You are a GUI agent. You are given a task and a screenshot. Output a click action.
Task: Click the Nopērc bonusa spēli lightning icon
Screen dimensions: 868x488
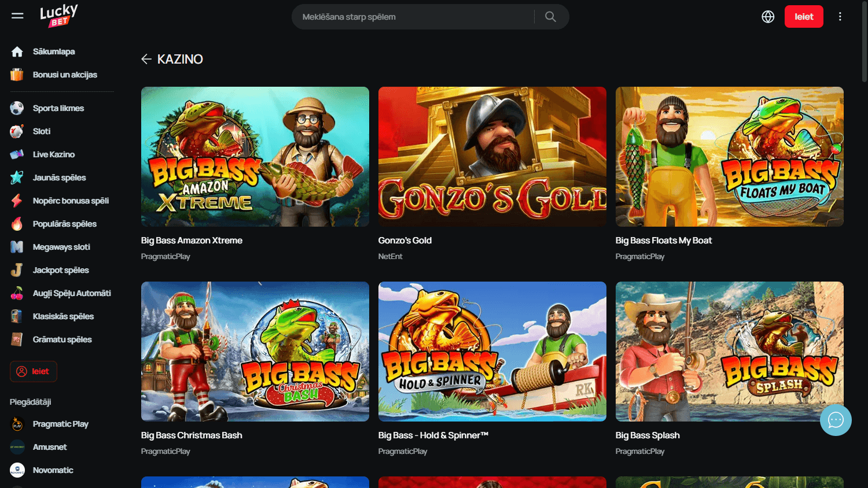pos(17,201)
